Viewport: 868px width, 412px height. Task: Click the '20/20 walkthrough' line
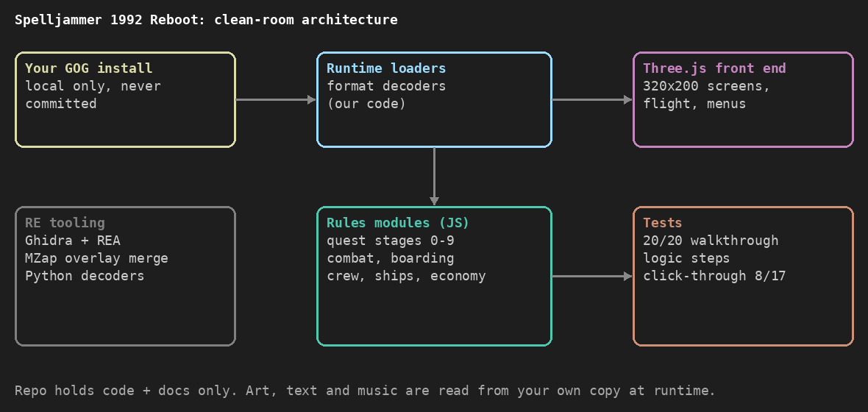[x=711, y=241]
